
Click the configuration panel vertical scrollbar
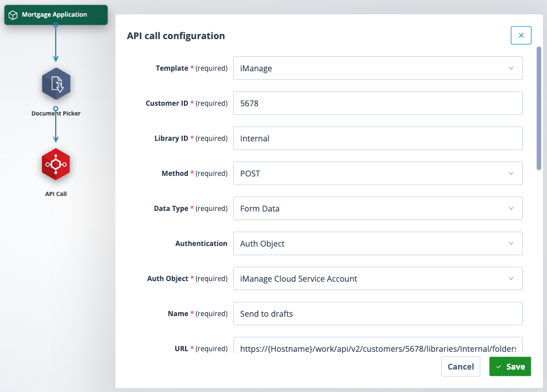point(538,108)
